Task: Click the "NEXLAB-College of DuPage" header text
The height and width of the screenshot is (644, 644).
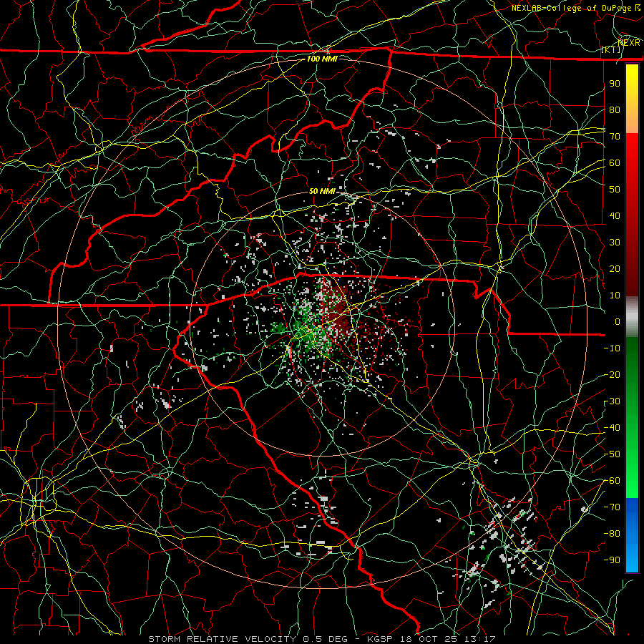Action: click(x=573, y=8)
